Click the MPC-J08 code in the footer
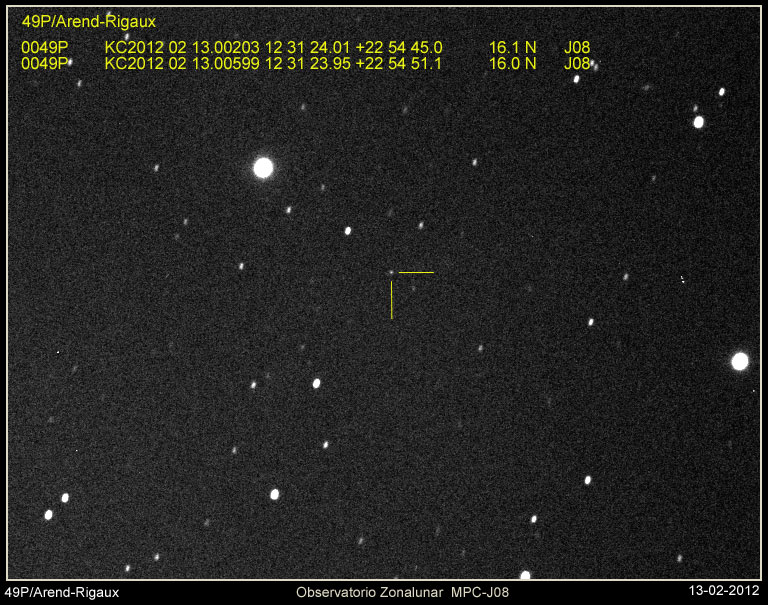This screenshot has width=768, height=605. pos(479,592)
